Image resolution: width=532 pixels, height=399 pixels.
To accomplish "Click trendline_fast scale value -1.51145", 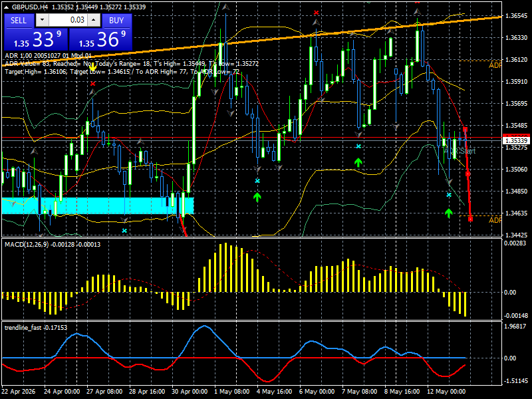I will (x=516, y=380).
